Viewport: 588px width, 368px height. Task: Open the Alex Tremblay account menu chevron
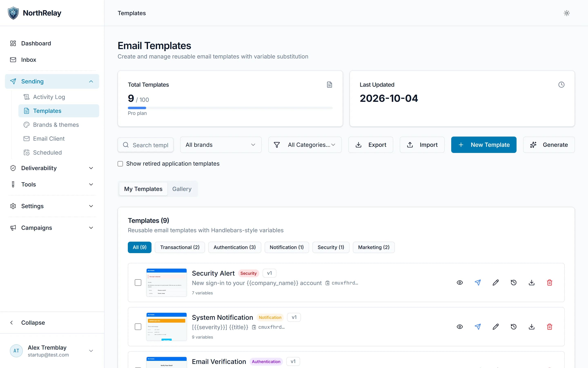click(91, 351)
